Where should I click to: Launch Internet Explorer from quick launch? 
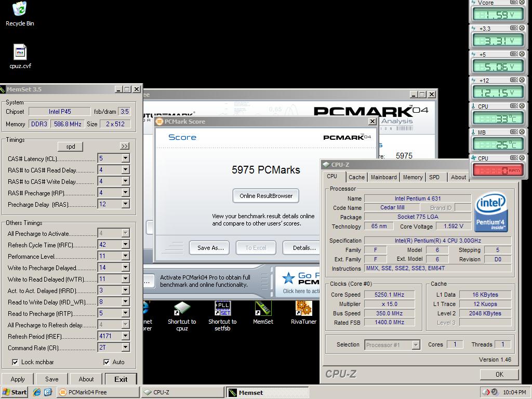tap(37, 392)
